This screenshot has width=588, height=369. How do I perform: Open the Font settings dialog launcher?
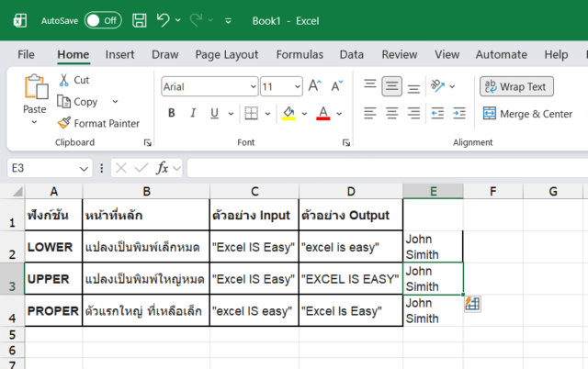point(346,142)
